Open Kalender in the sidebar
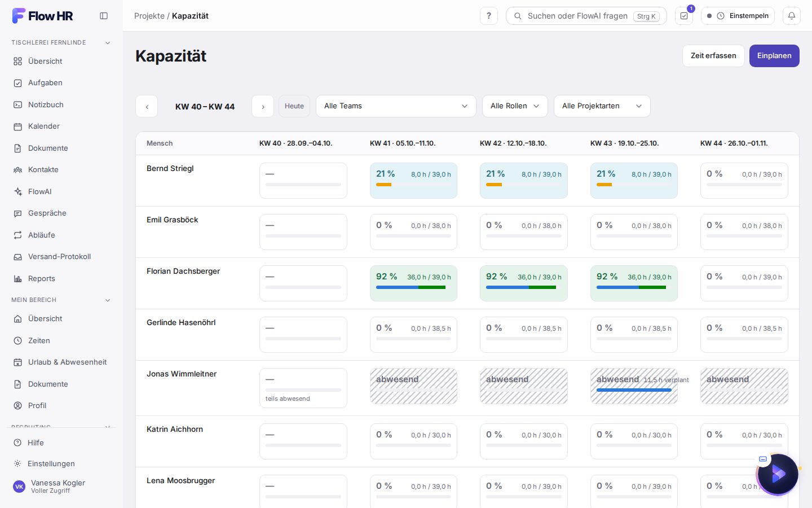This screenshot has height=508, width=812. tap(61, 126)
